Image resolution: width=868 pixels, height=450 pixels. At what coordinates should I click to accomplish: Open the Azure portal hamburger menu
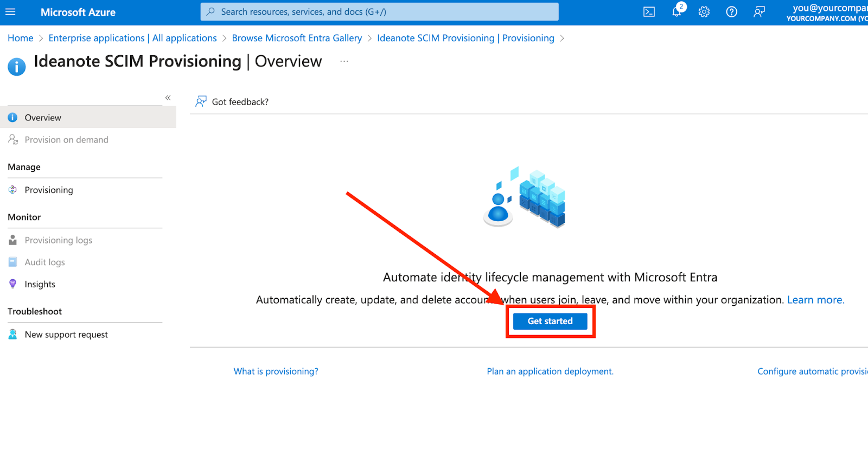coord(10,12)
